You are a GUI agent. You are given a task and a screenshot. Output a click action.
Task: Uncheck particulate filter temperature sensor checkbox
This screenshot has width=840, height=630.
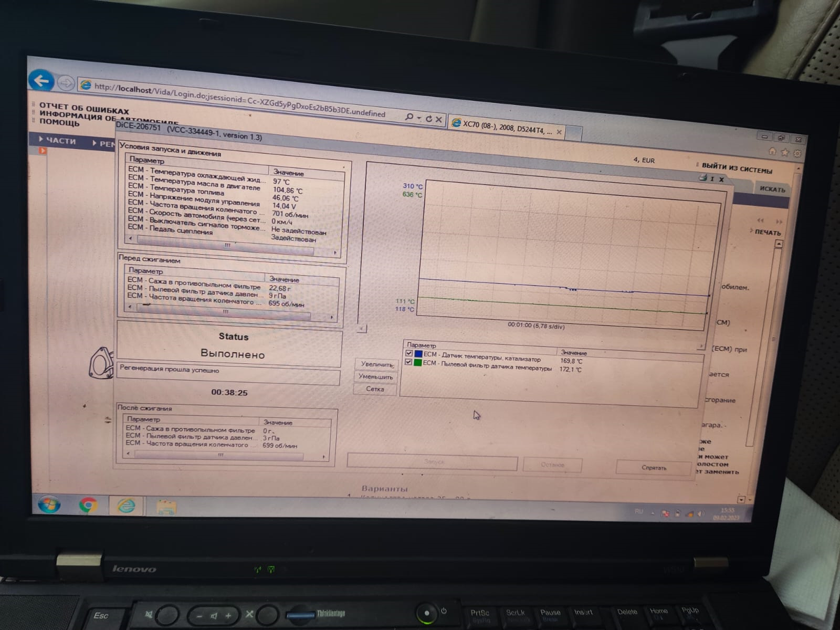click(x=408, y=362)
